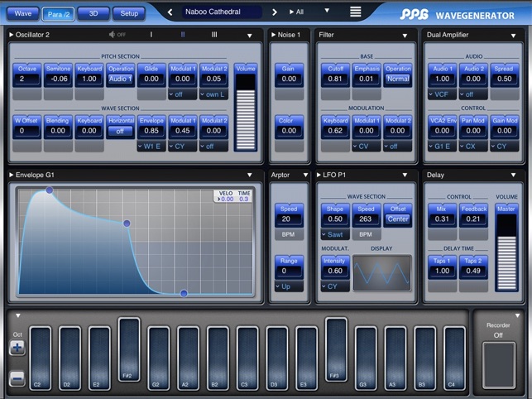Viewport: 532px width, 399px height.
Task: Open the own L pitch modulation source
Action: tap(213, 94)
